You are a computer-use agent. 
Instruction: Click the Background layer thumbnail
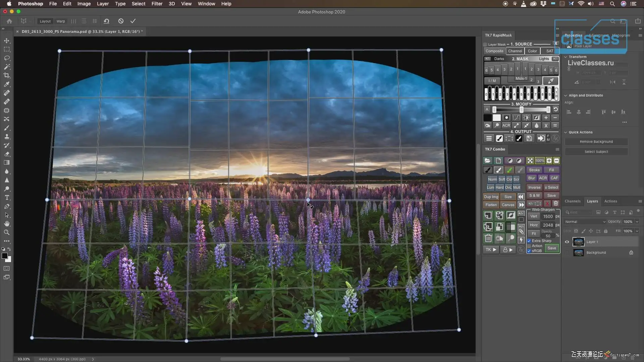coord(578,252)
